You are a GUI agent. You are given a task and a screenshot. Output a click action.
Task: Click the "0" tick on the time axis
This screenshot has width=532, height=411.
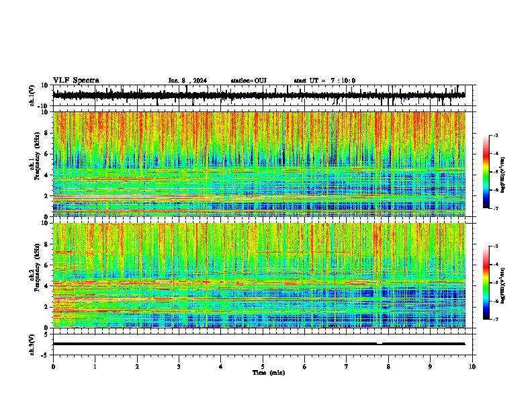[53, 367]
